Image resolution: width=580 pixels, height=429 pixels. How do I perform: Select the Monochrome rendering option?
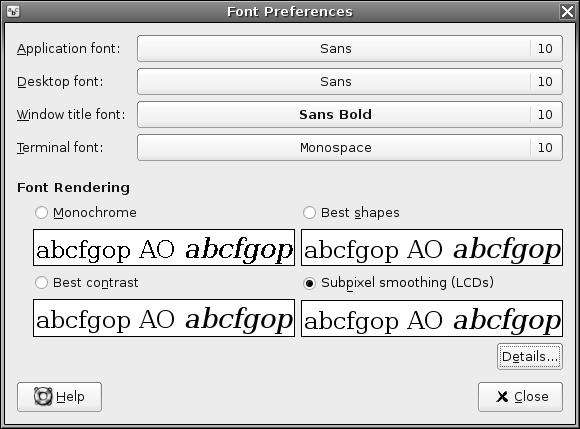41,213
